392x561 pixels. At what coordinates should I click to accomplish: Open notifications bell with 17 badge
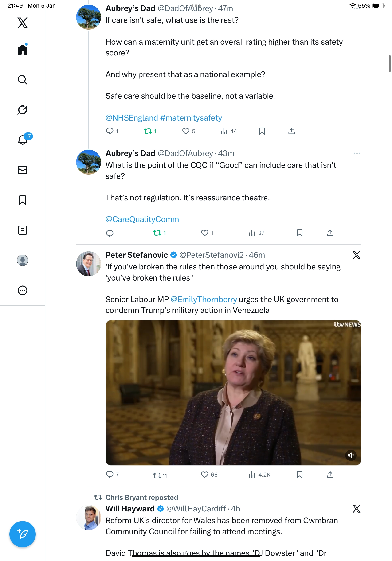click(23, 140)
